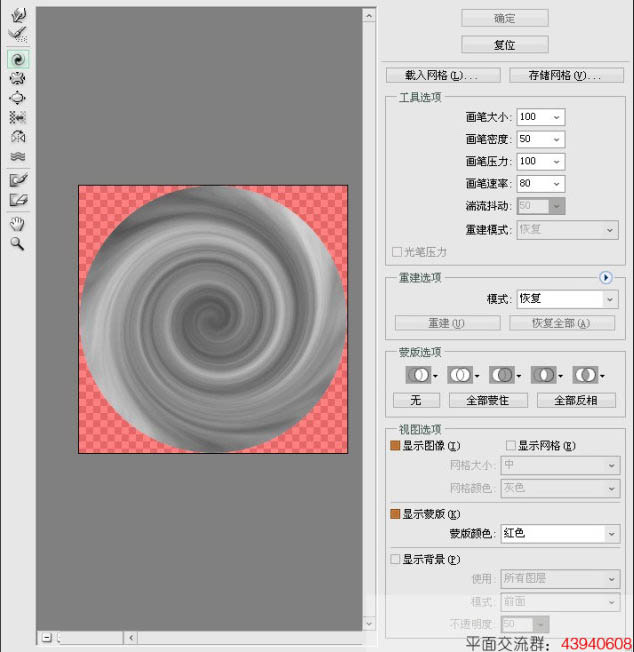Open the 使用 layers dropdown
Screen dimensions: 634x652
pyautogui.click(x=560, y=578)
